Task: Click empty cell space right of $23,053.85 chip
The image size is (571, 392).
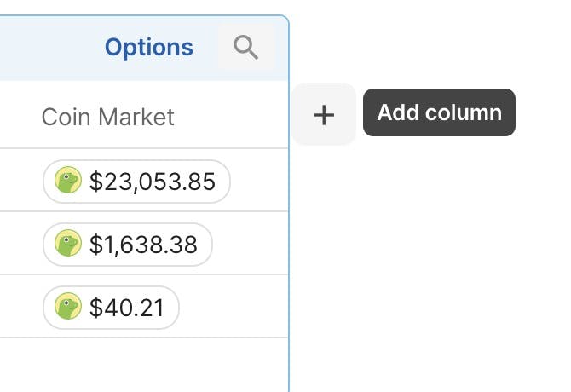Action: [x=259, y=181]
